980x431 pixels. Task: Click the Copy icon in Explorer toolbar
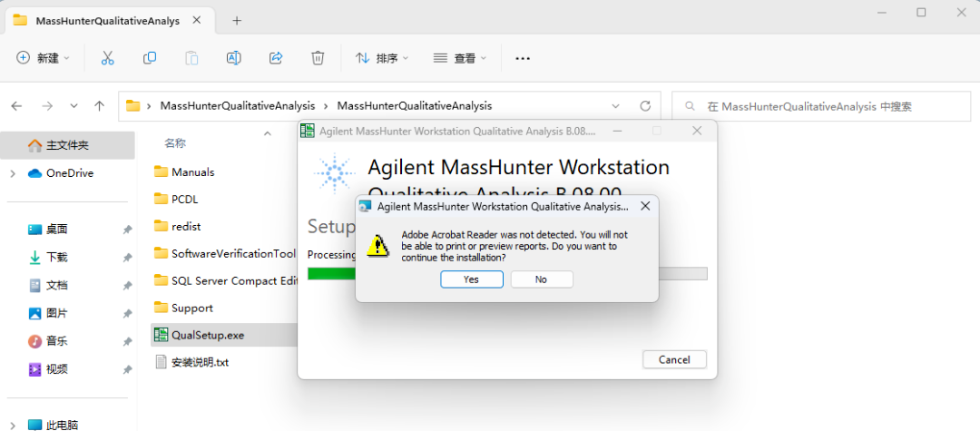pos(150,58)
